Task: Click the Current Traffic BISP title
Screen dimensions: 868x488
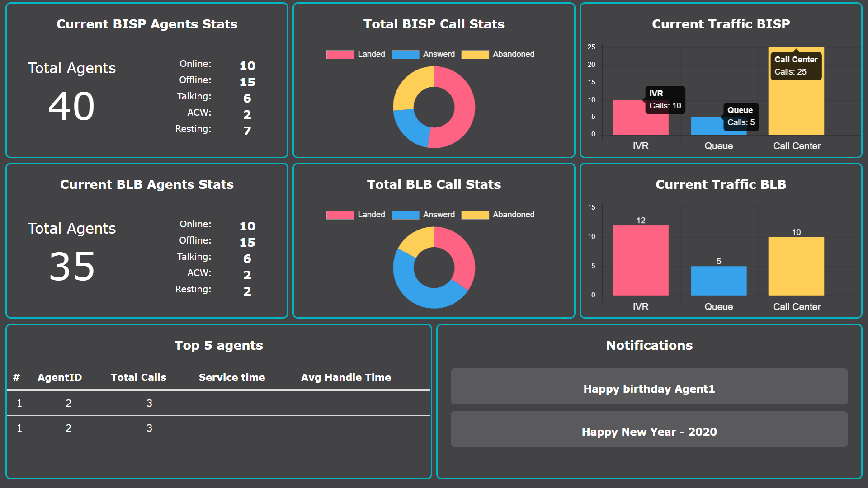Action: coord(721,24)
